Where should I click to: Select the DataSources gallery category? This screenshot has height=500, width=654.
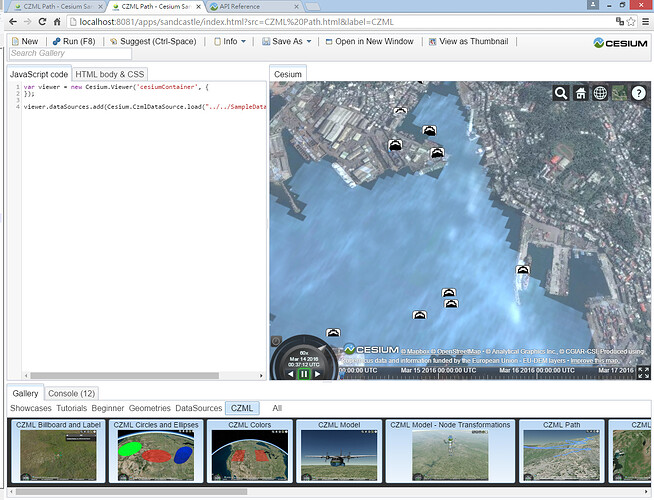pos(199,408)
